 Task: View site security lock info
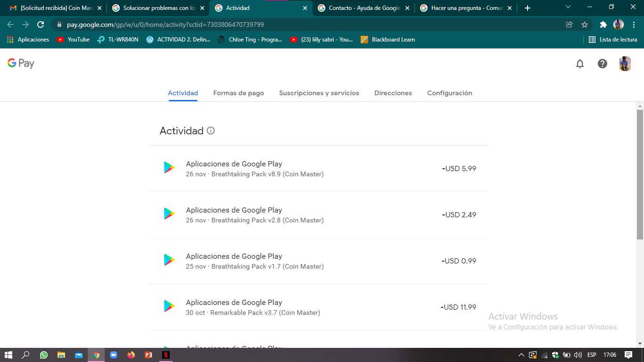[x=59, y=25]
